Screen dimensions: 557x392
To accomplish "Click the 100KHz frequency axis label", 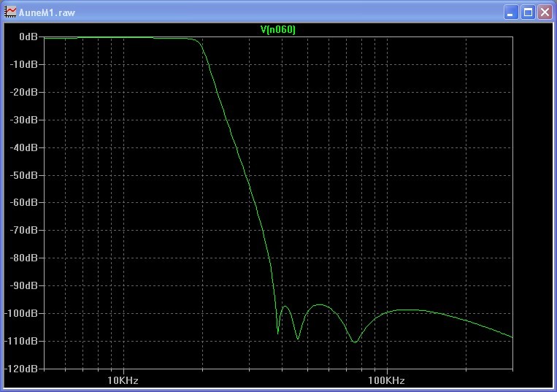I will tap(386, 380).
